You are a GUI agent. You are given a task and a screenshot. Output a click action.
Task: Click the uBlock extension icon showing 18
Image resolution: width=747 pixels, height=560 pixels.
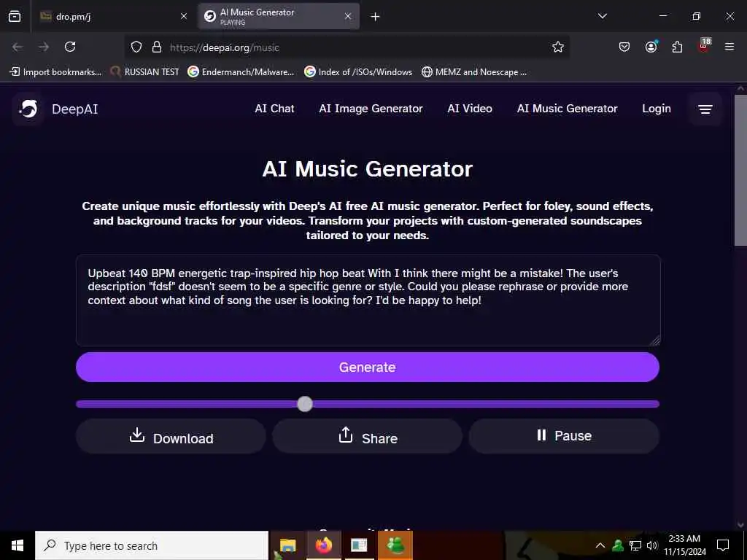coord(704,46)
